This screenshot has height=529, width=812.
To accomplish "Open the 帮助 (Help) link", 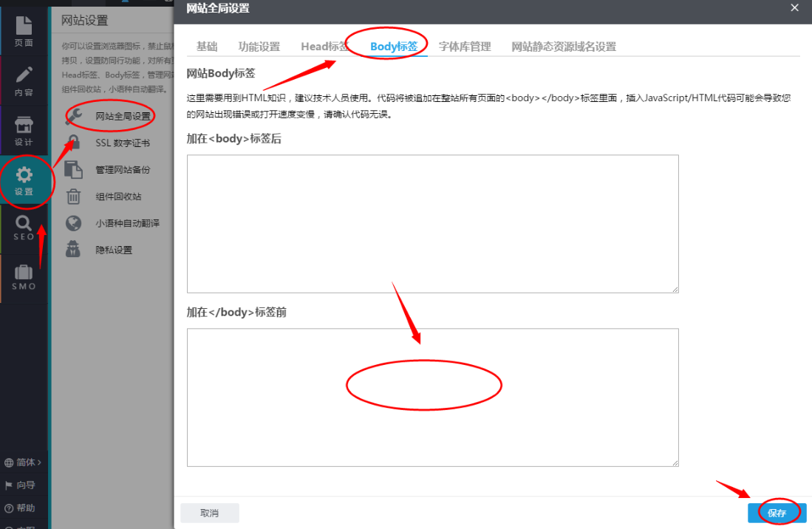I will 21,508.
